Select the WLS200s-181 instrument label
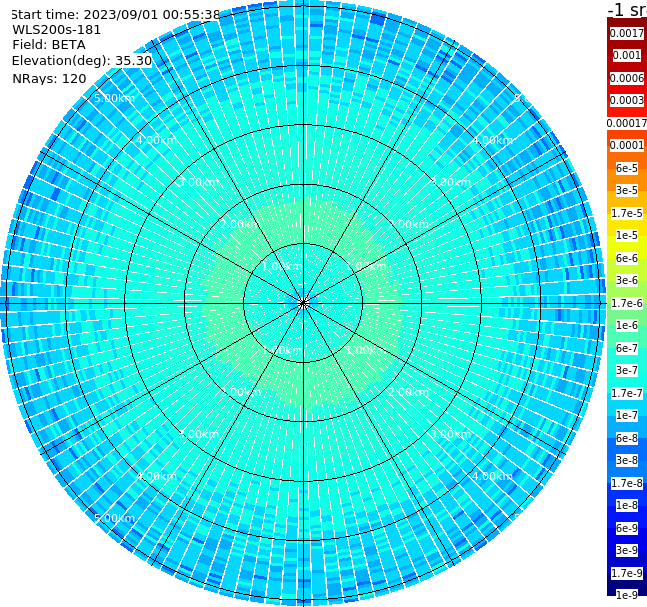The height and width of the screenshot is (607, 647). pos(57,30)
